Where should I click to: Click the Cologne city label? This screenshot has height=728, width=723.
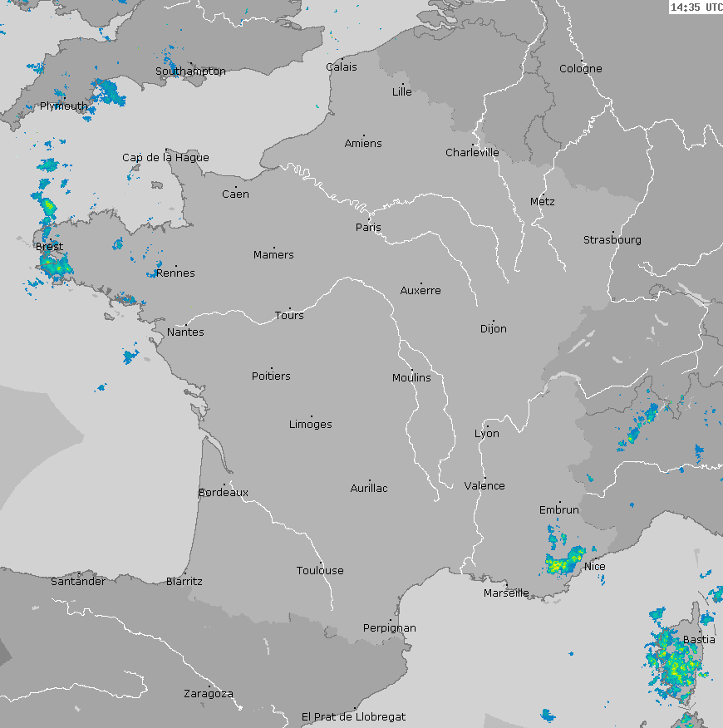tap(580, 69)
